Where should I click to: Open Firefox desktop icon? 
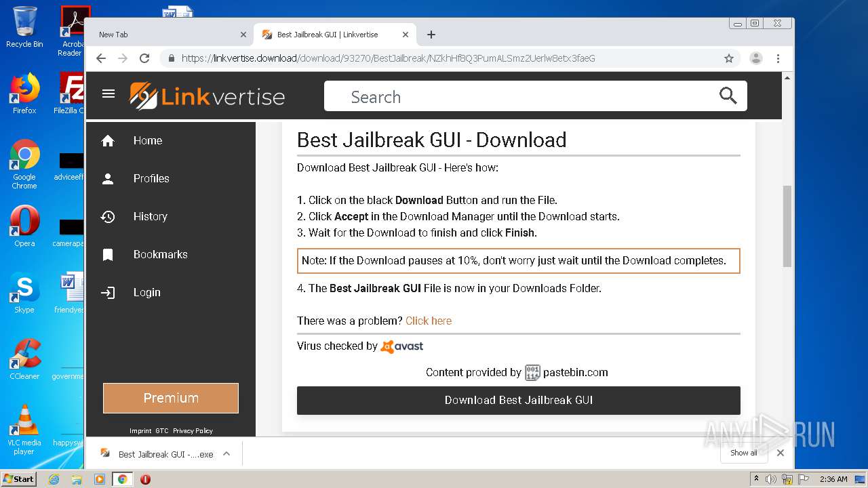(x=24, y=94)
